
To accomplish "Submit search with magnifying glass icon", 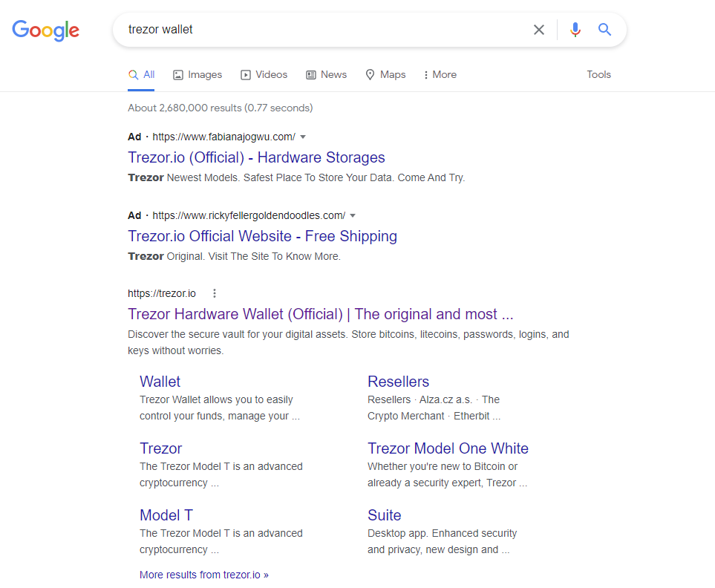I will (604, 30).
